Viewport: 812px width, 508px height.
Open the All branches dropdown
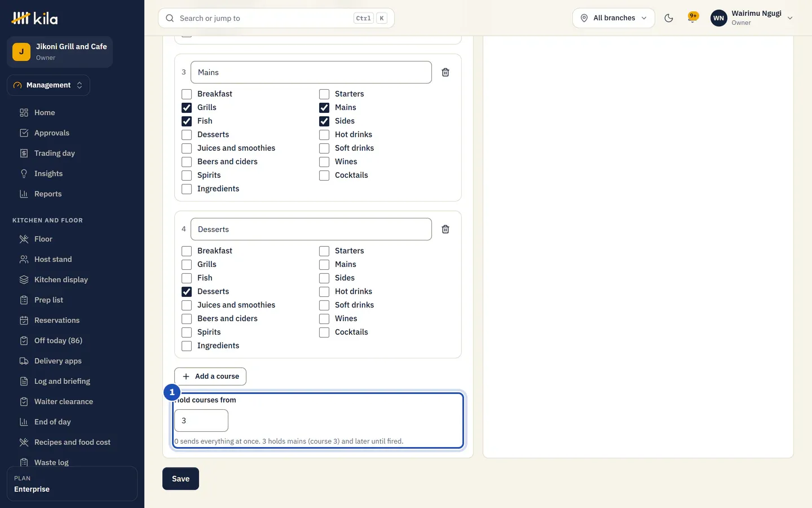[x=614, y=18]
